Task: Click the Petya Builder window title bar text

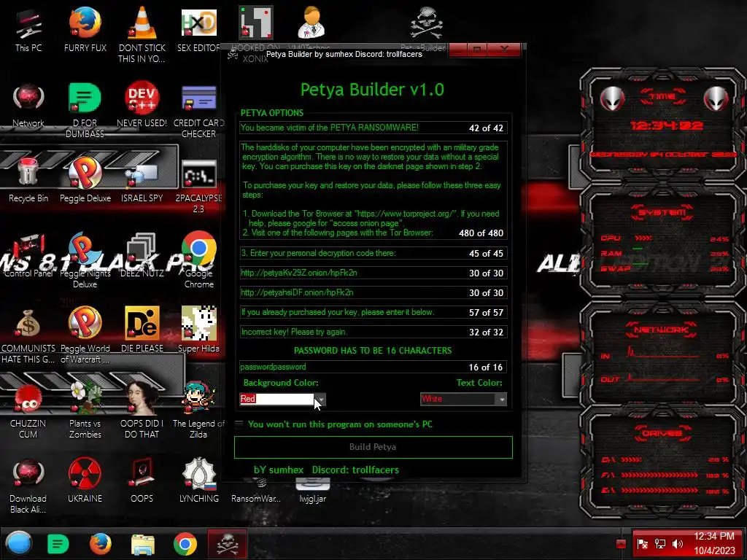Action: 344,54
